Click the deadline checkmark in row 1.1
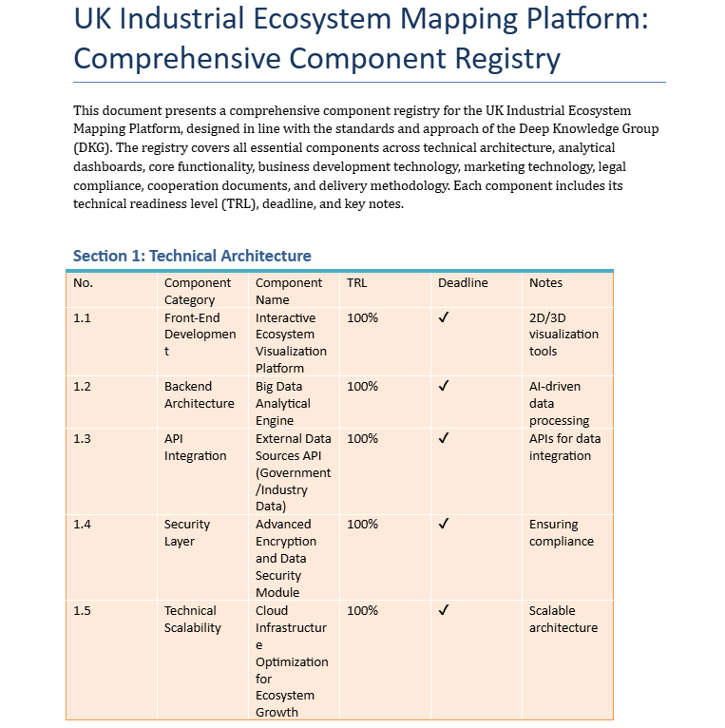Image resolution: width=725 pixels, height=728 pixels. (x=444, y=318)
